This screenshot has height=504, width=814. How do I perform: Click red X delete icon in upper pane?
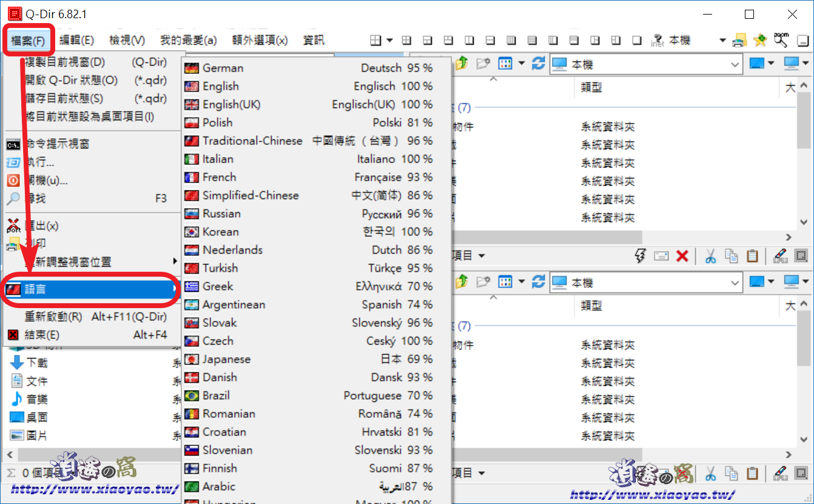(x=682, y=256)
